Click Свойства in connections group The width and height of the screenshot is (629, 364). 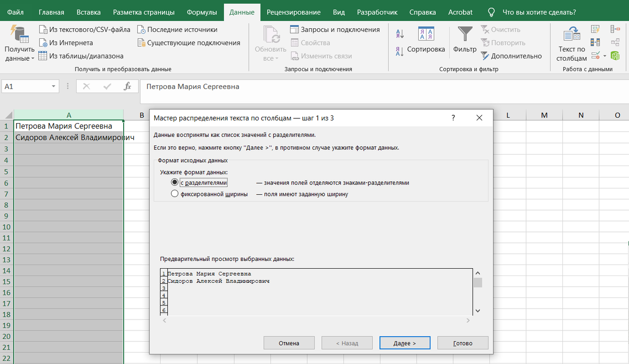point(310,42)
